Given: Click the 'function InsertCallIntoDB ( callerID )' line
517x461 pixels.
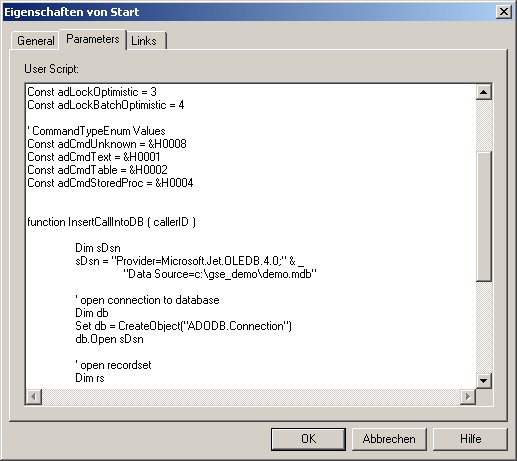Looking at the screenshot, I should point(112,222).
